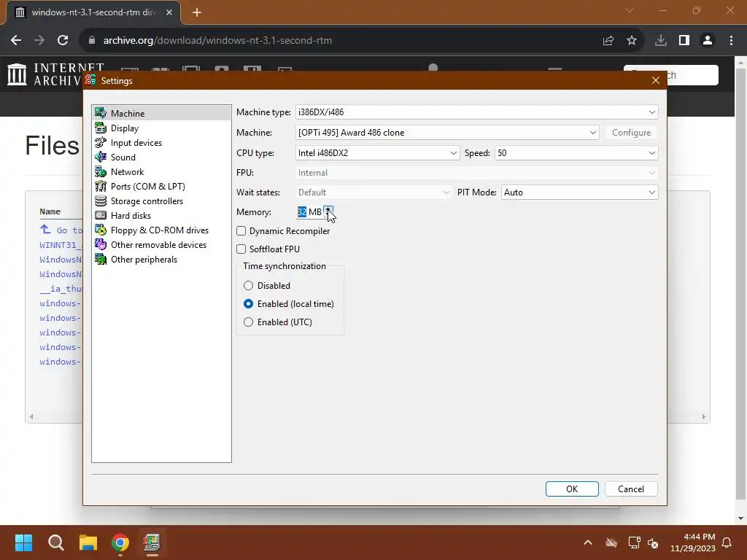
Task: Click the Memory spinner arrows
Action: pyautogui.click(x=328, y=212)
